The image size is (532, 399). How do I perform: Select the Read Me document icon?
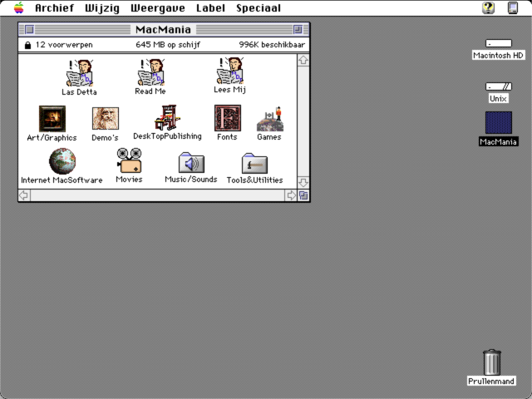[x=151, y=72]
